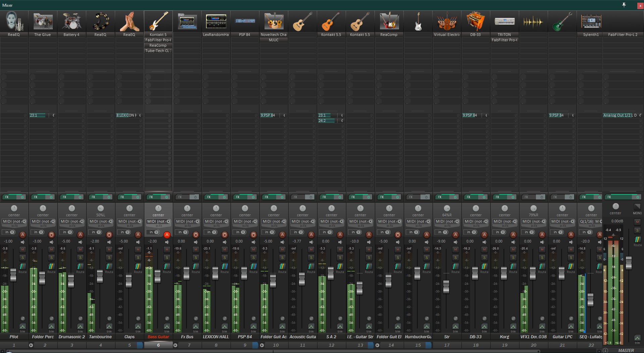644x353 pixels.
Task: Click the monitor speaker icon on Claps track
Action: [138, 242]
